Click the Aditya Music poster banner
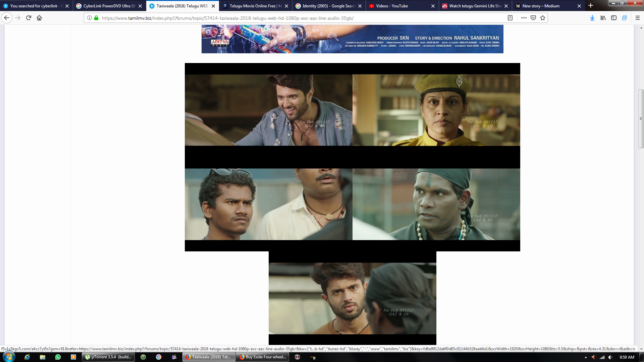 (352, 39)
